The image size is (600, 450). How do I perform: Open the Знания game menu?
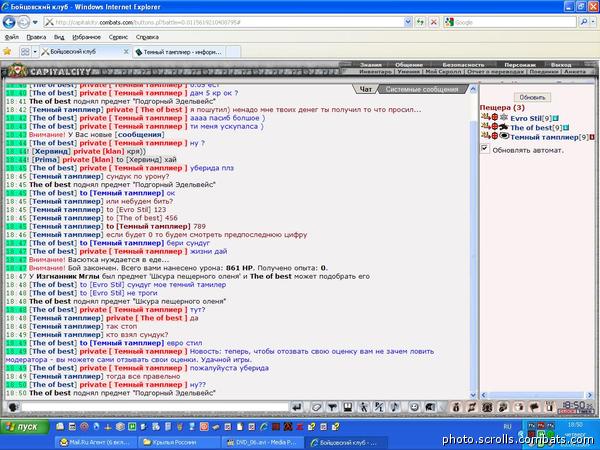370,65
